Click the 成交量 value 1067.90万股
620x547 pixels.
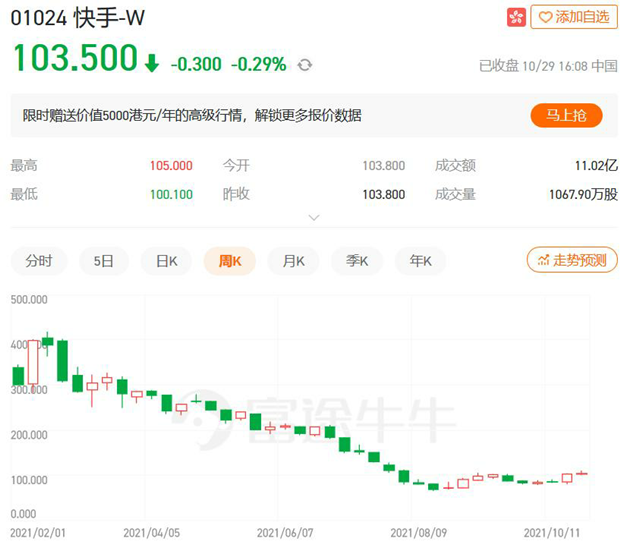(583, 194)
